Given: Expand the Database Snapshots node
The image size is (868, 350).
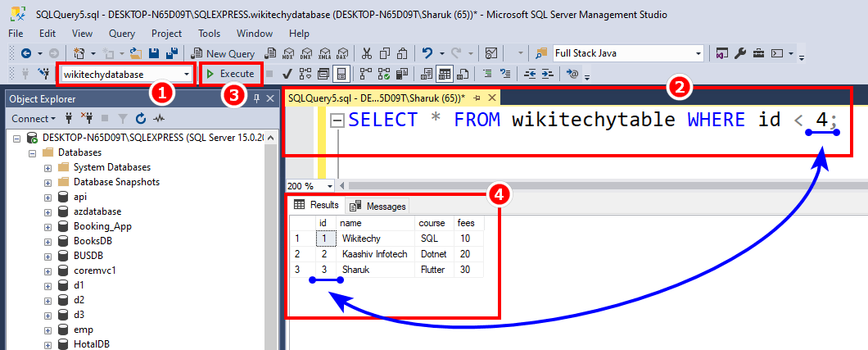Looking at the screenshot, I should coord(47,182).
